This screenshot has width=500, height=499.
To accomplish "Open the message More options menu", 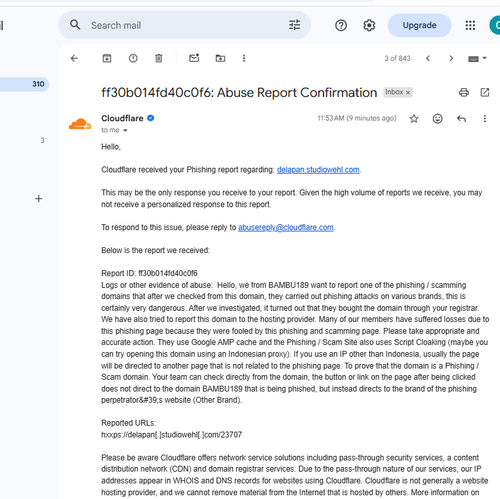I will [485, 118].
